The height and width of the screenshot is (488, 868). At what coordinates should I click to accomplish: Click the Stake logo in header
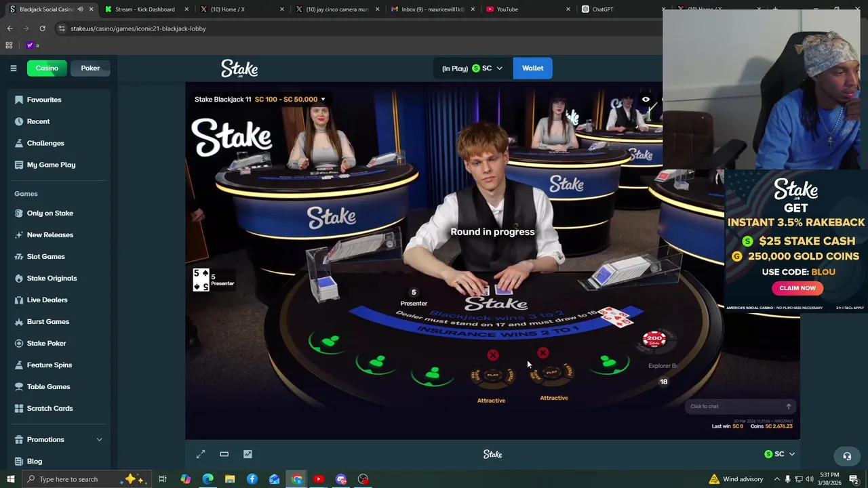click(x=239, y=68)
